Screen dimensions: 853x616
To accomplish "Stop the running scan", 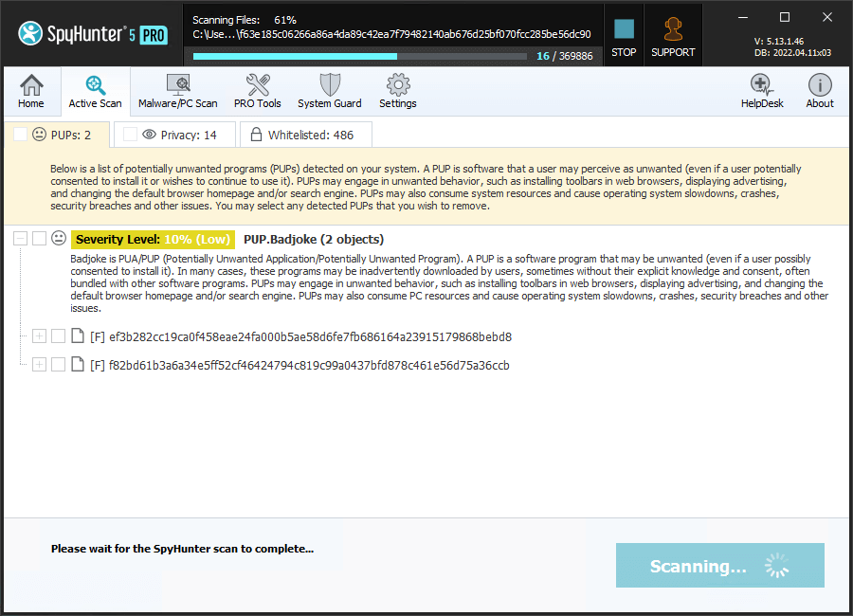I will [624, 35].
